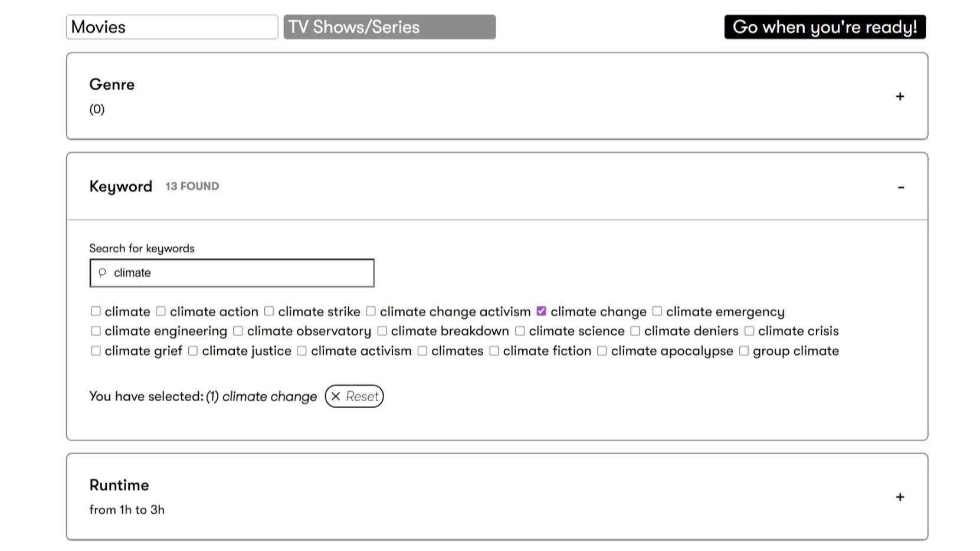The width and height of the screenshot is (980, 551).
Task: Check the climate fiction keyword
Action: [x=494, y=350]
